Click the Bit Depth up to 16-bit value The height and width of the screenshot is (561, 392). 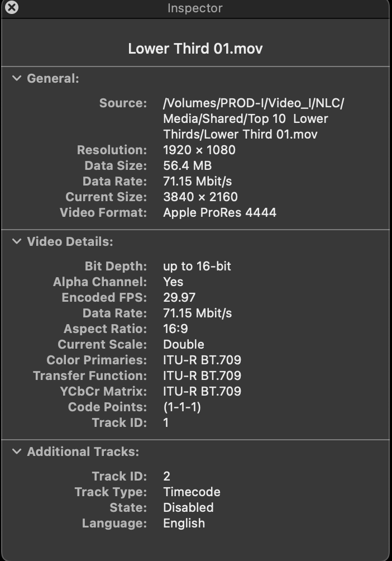(197, 266)
